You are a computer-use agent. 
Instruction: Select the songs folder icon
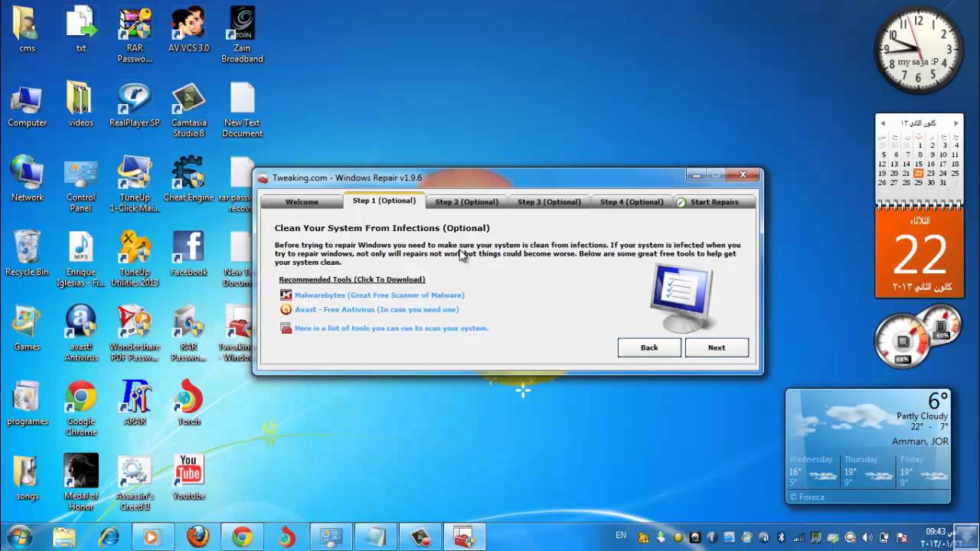[x=27, y=478]
